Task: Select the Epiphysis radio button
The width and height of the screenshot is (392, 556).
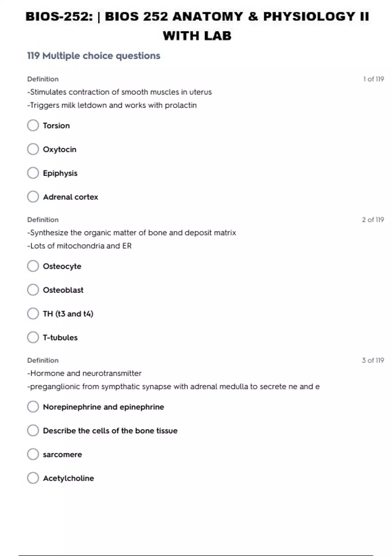Action: (x=33, y=173)
